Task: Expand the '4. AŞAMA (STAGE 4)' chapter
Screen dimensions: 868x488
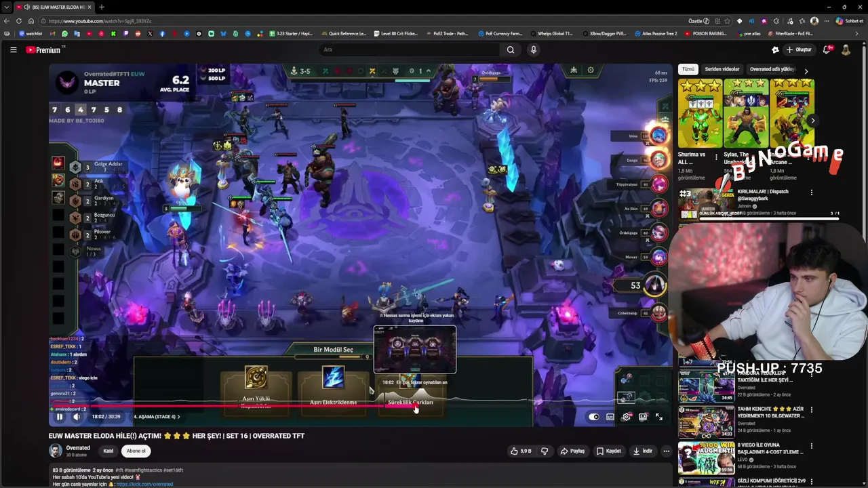Action: click(157, 417)
